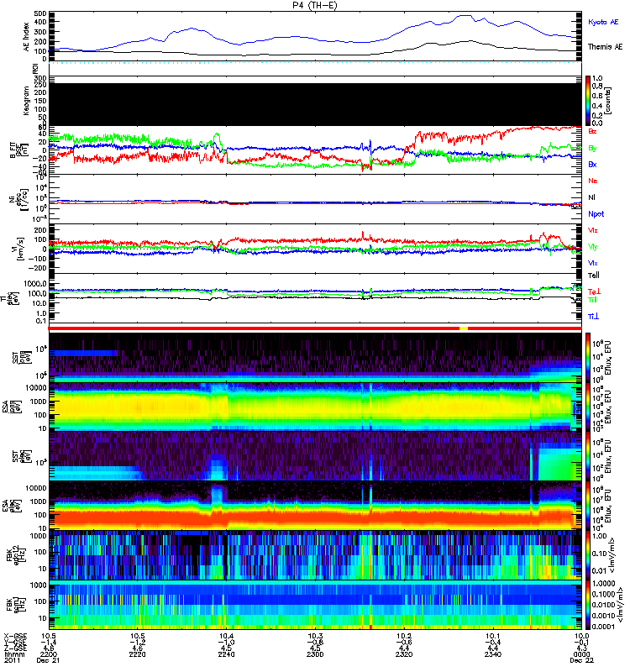
Task: Select the black Ni density legend label
Action: [592, 197]
